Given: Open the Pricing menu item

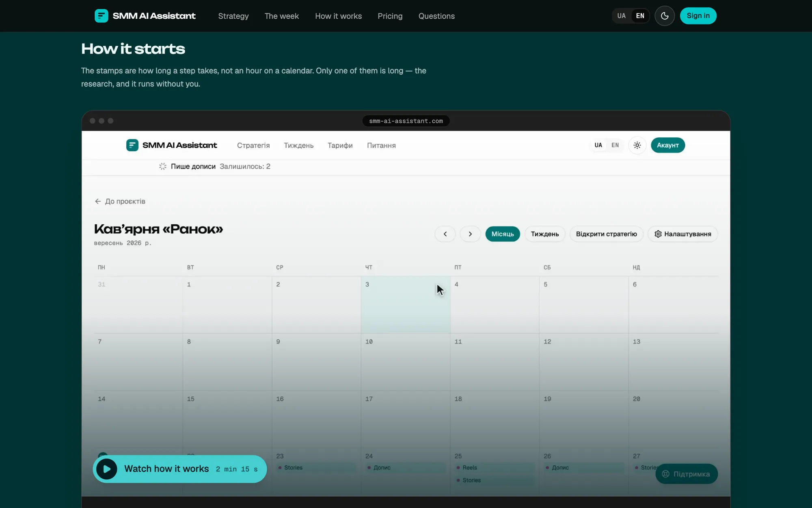Looking at the screenshot, I should 390,16.
